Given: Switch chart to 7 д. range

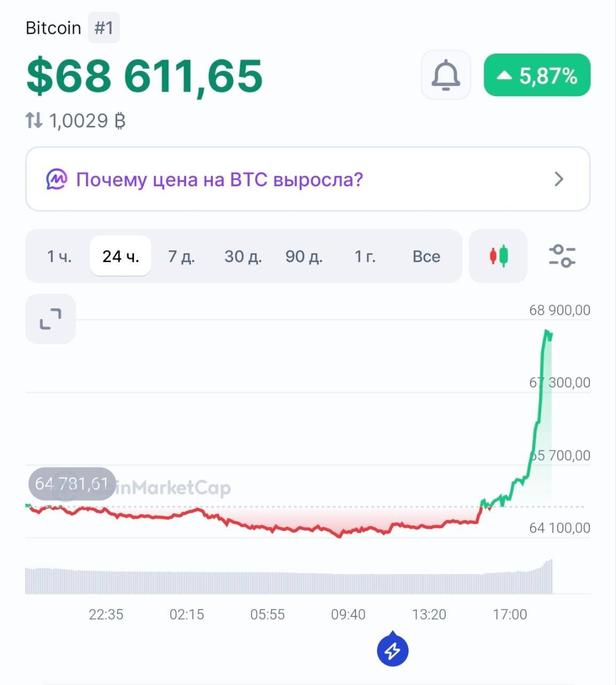Looking at the screenshot, I should coord(182,256).
